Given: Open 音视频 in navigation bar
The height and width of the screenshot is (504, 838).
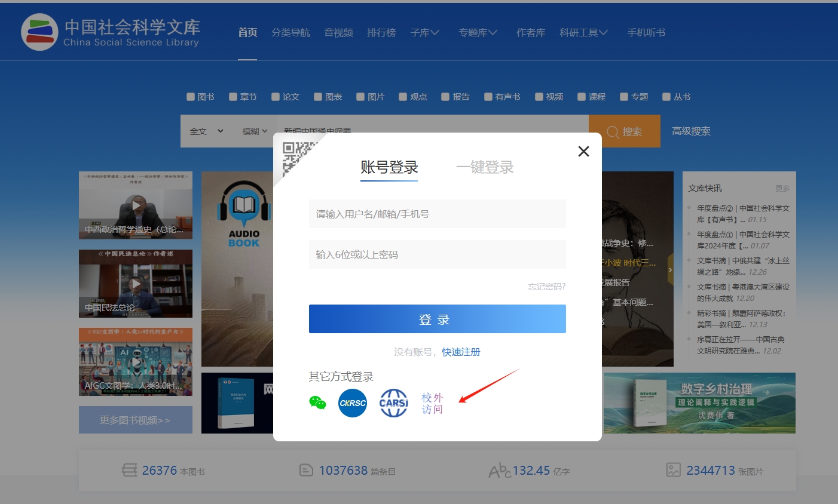Looking at the screenshot, I should pyautogui.click(x=338, y=32).
